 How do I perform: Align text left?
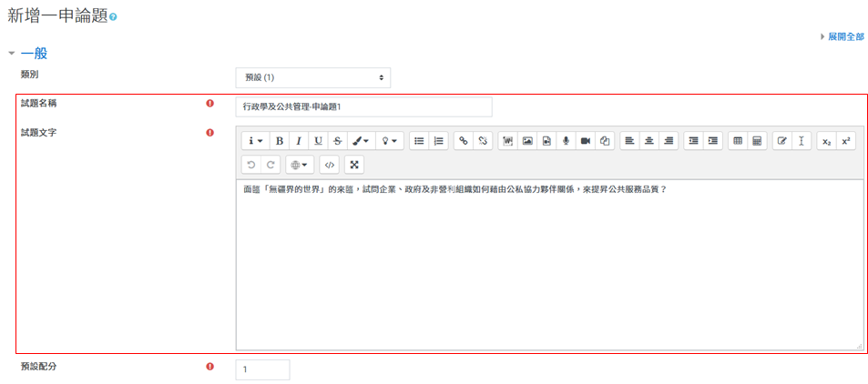point(629,141)
